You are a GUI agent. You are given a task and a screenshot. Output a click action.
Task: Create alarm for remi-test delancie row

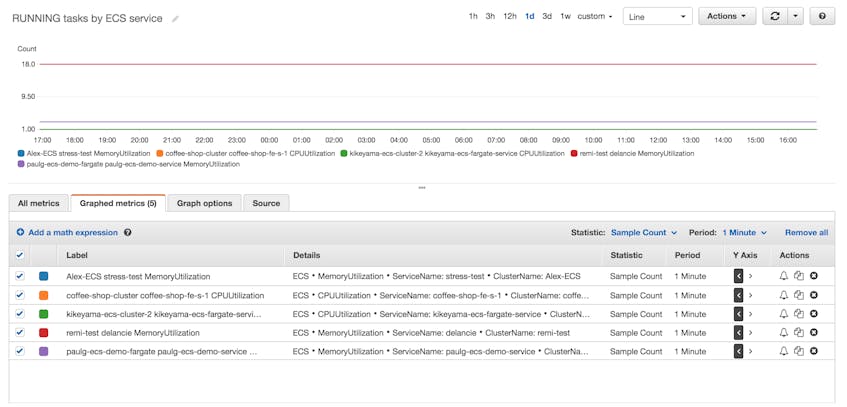pyautogui.click(x=784, y=332)
